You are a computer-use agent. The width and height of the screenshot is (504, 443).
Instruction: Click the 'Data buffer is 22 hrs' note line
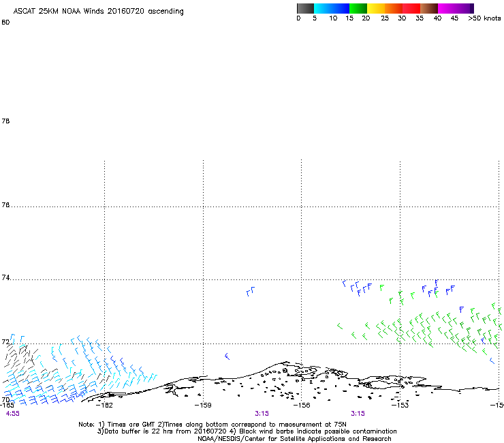pyautogui.click(x=247, y=431)
